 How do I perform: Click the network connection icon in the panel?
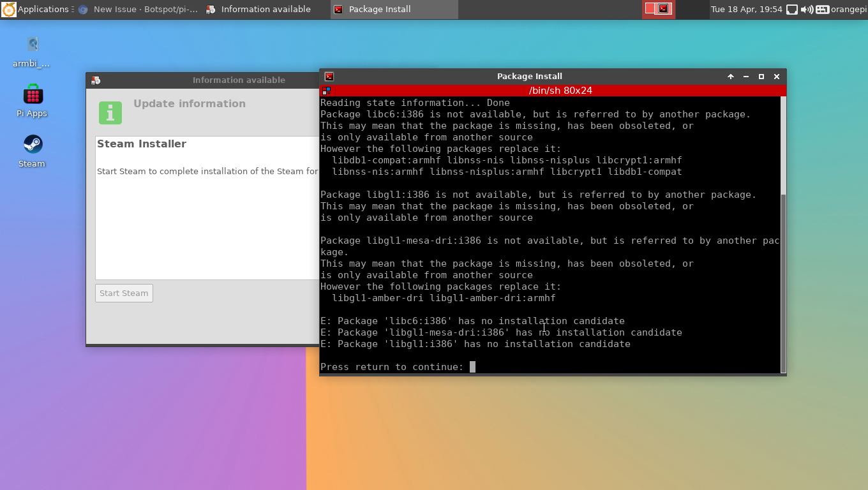point(792,9)
